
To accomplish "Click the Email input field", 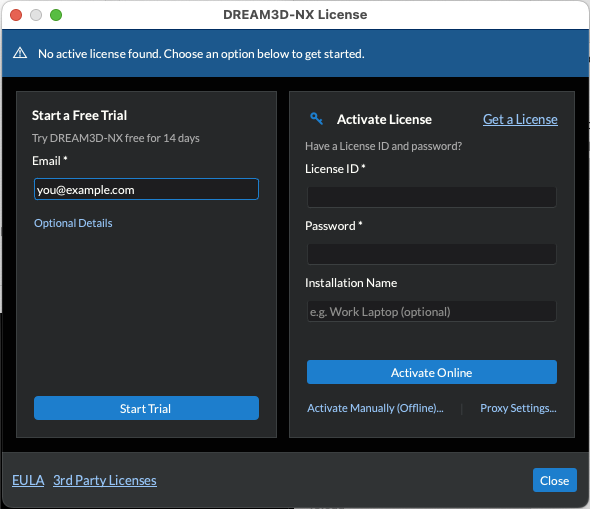I will (146, 189).
